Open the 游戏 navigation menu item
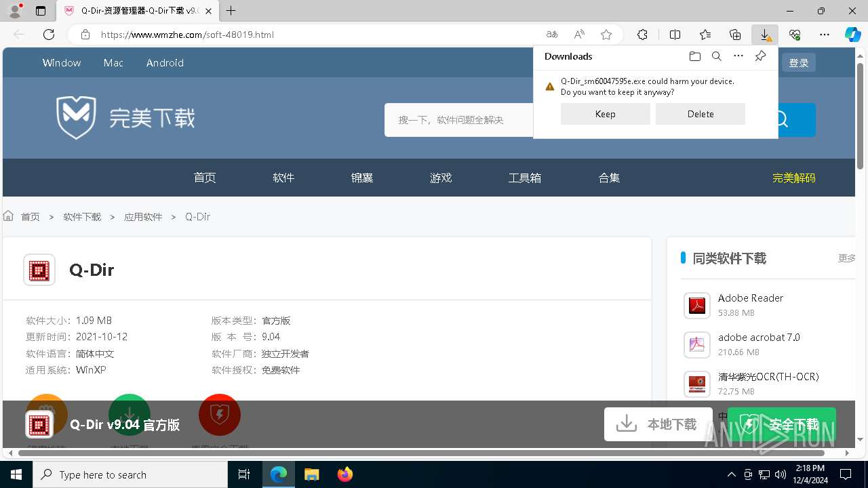Screen dimensions: 868x488 441,178
